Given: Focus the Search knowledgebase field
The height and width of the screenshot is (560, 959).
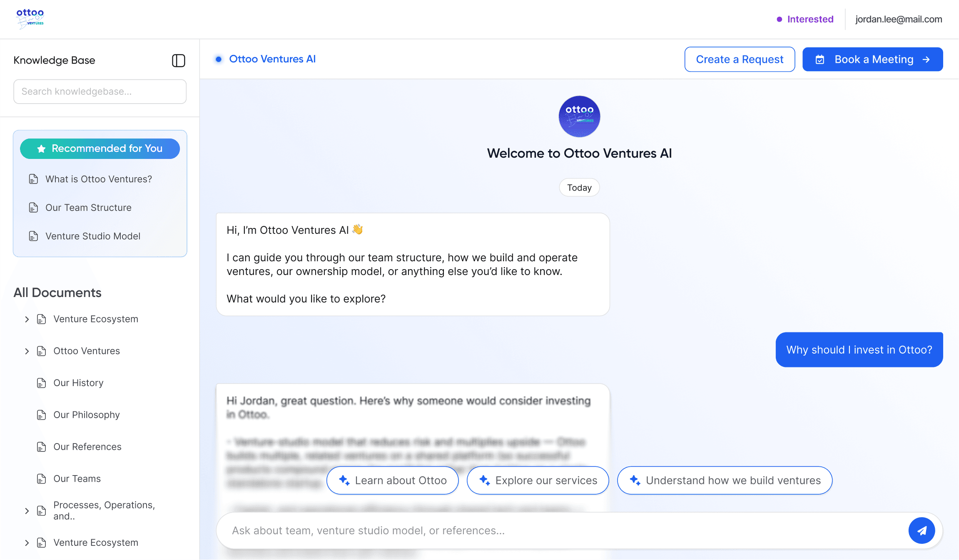Looking at the screenshot, I should [x=100, y=92].
